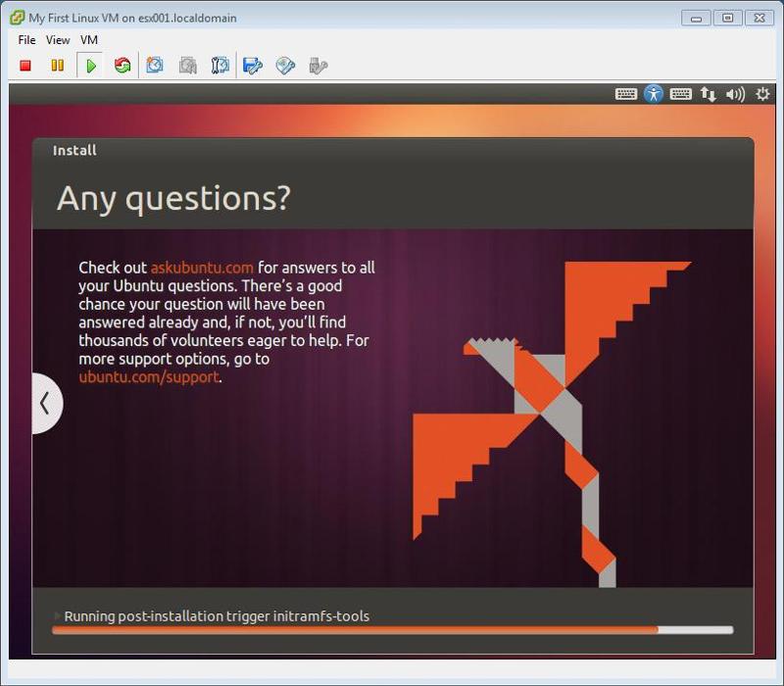Follow the ubuntu.com/support link

pyautogui.click(x=149, y=376)
